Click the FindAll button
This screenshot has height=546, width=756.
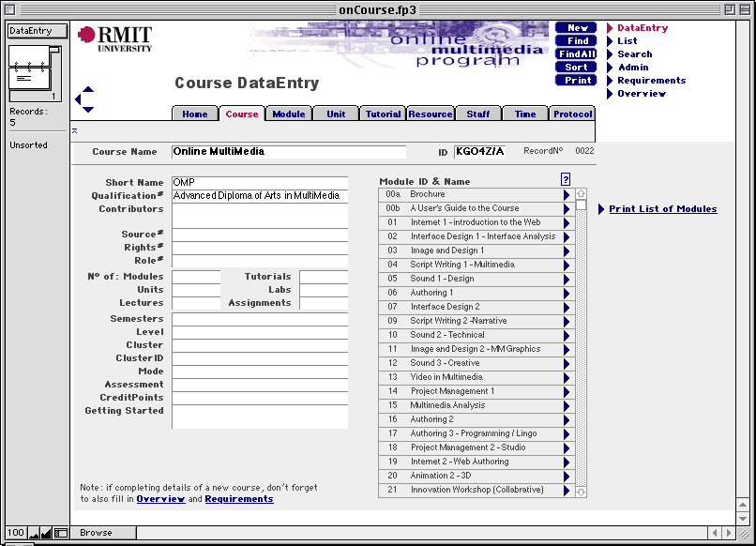click(575, 53)
